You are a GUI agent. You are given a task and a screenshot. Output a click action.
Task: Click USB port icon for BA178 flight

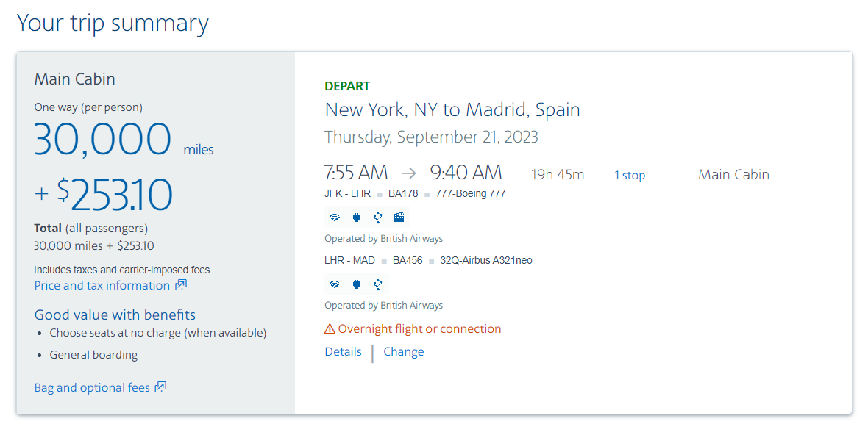pos(378,218)
